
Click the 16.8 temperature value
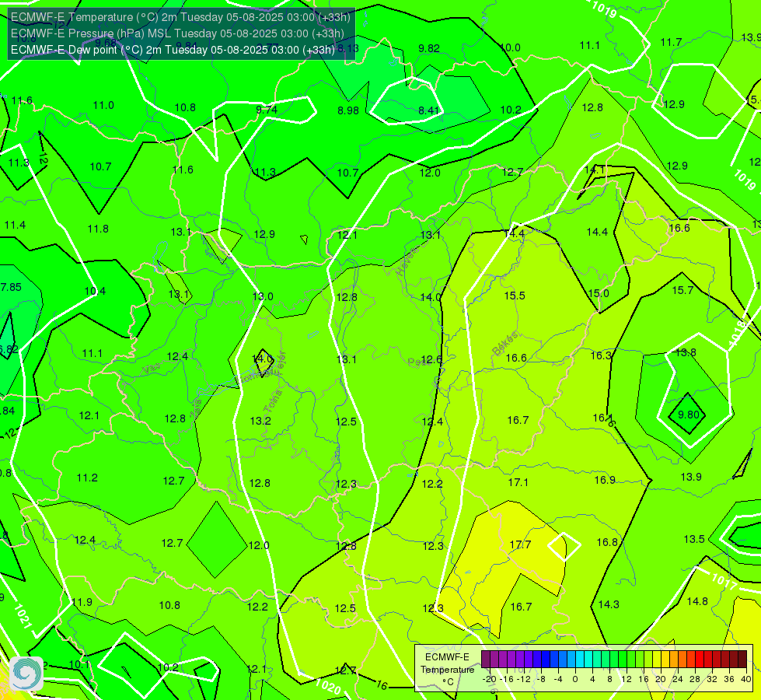tap(607, 543)
